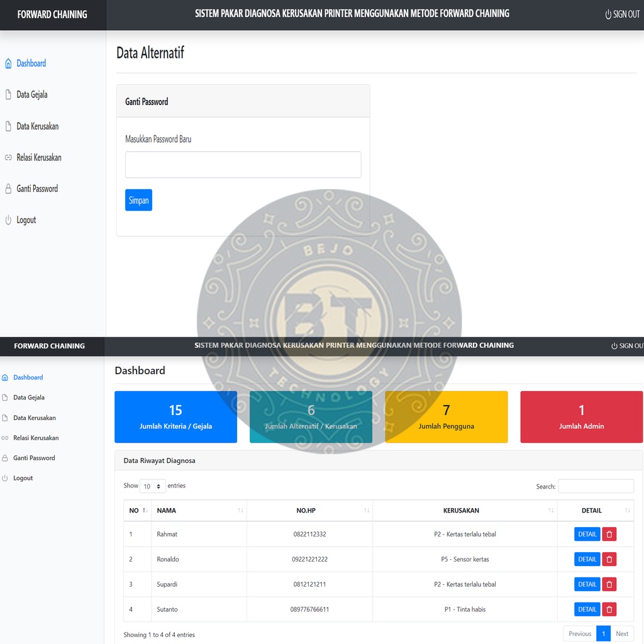Viewport: 644px width, 644px height.
Task: Click the FORWARD CHAINING brand in the top header
Action: (52, 14)
